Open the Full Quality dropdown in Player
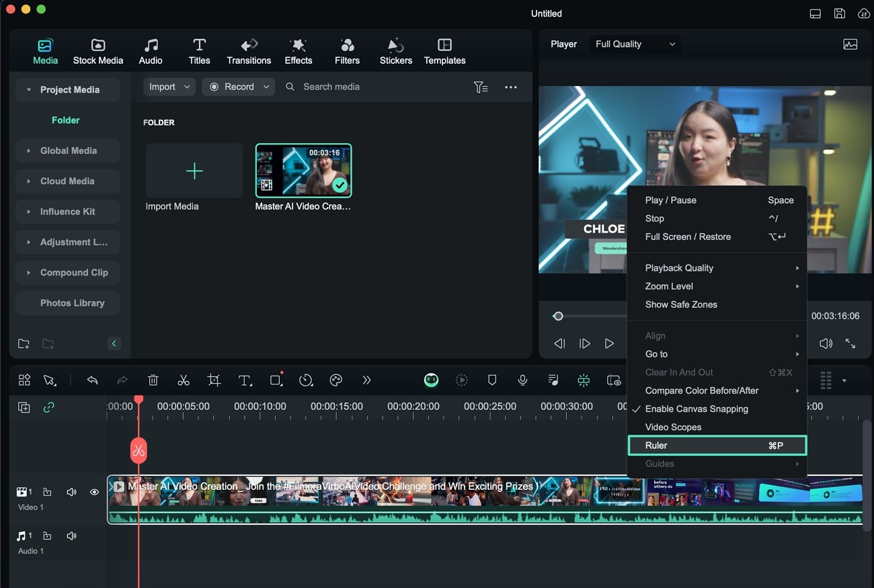Screen dimensions: 874x588 pyautogui.click(x=635, y=44)
